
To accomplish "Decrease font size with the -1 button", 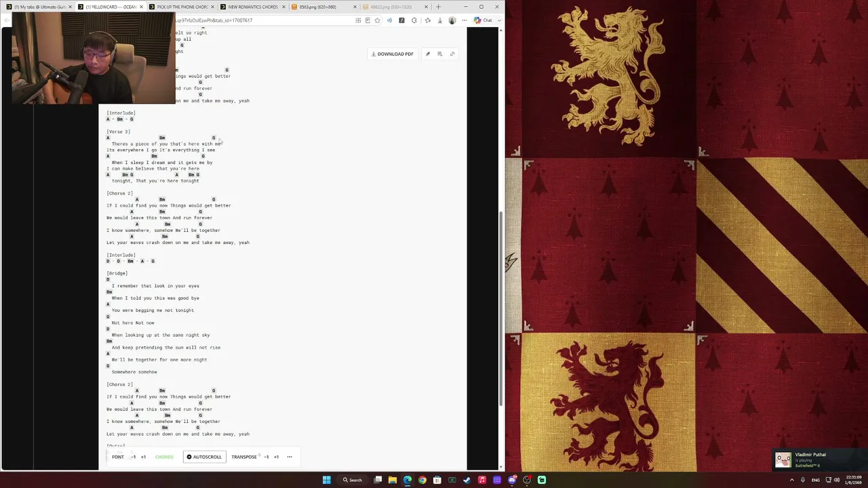I will point(134,457).
